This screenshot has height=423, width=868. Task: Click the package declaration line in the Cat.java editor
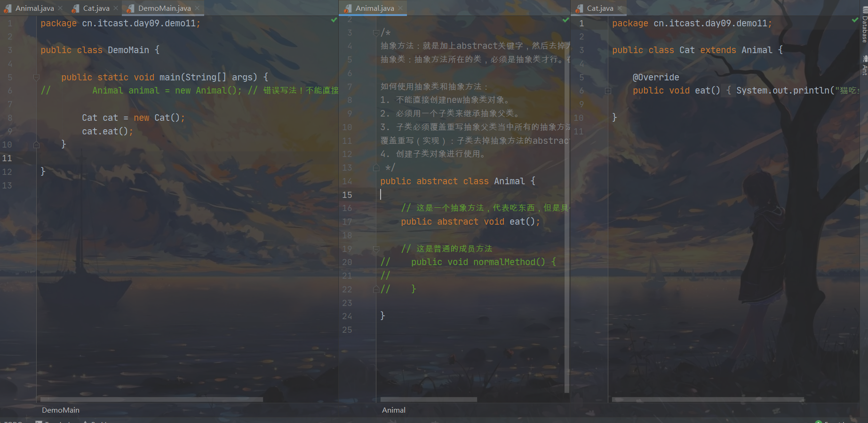(692, 23)
